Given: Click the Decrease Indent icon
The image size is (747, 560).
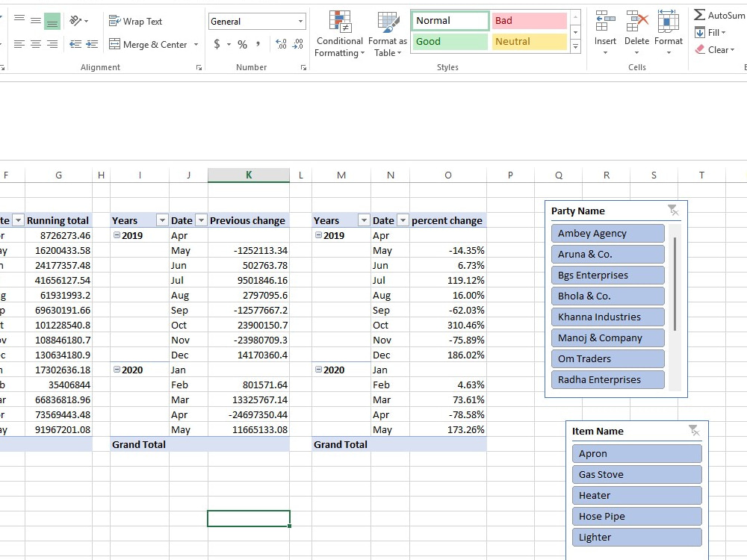Looking at the screenshot, I should tap(75, 44).
